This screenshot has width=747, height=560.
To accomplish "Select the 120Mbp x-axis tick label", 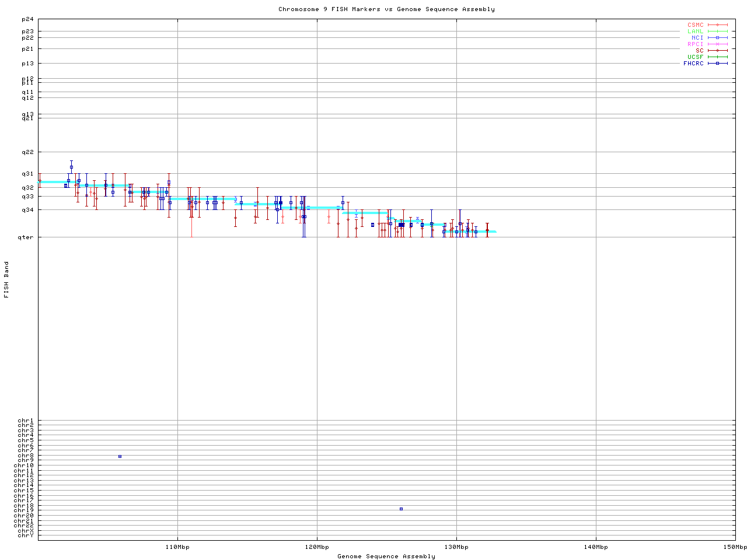I will [x=317, y=547].
